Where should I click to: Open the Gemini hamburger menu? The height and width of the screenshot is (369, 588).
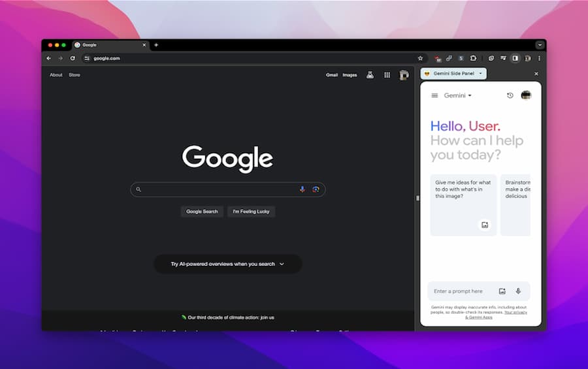[434, 95]
